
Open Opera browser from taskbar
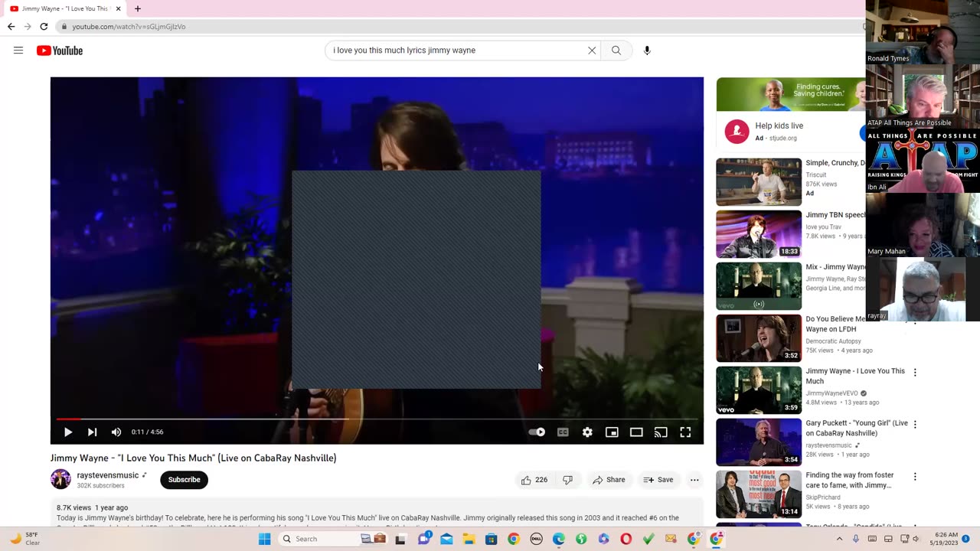click(x=626, y=539)
